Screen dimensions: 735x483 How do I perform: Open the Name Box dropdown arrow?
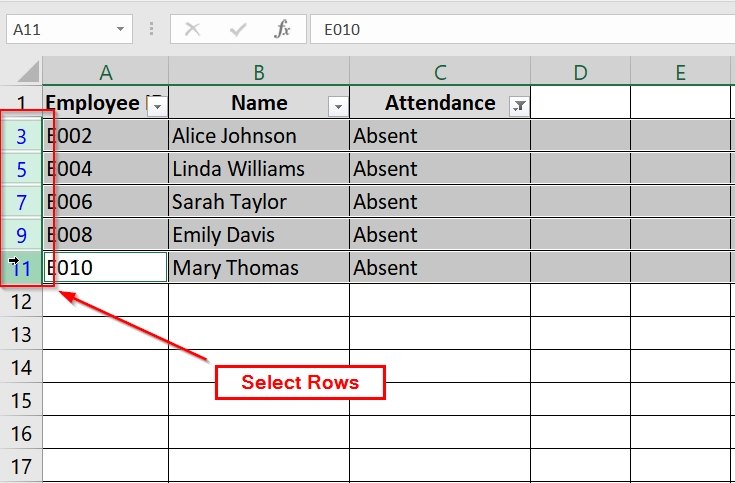coord(120,30)
